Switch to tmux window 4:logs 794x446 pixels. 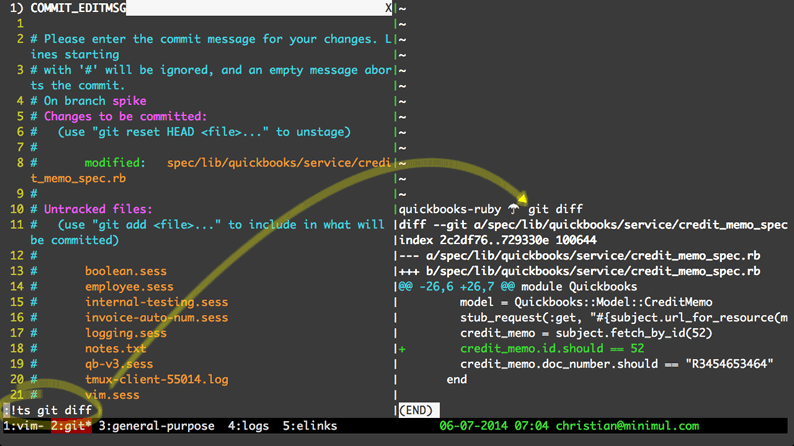248,426
